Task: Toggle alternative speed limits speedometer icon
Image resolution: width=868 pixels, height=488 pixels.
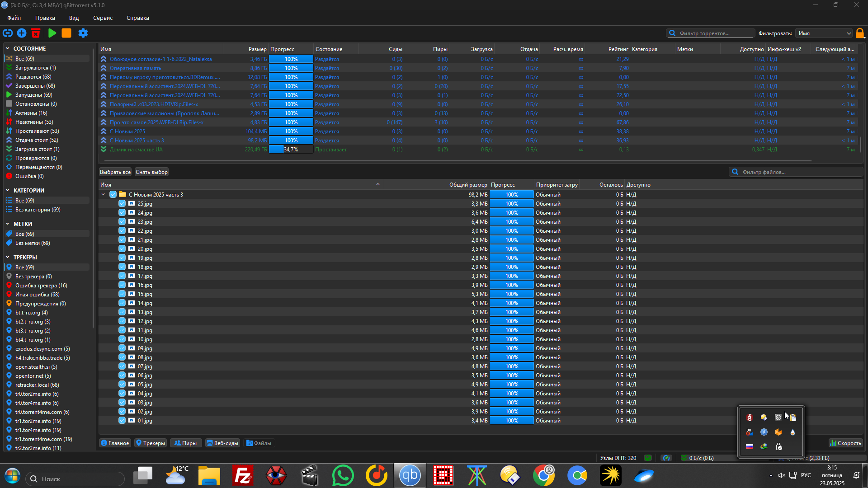Action: (666, 458)
